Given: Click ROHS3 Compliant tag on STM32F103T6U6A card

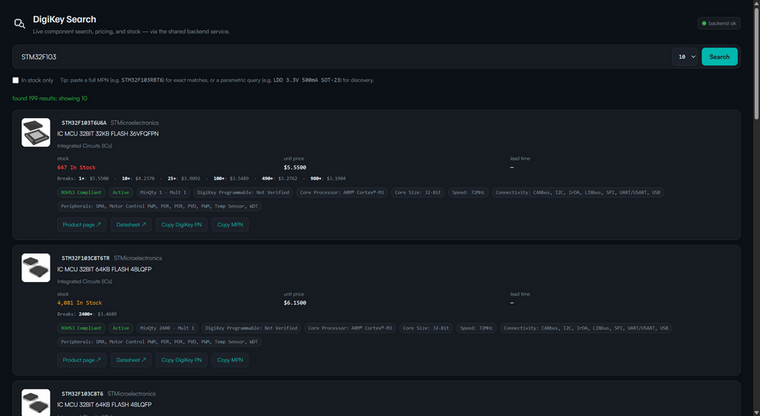Looking at the screenshot, I should pos(81,192).
